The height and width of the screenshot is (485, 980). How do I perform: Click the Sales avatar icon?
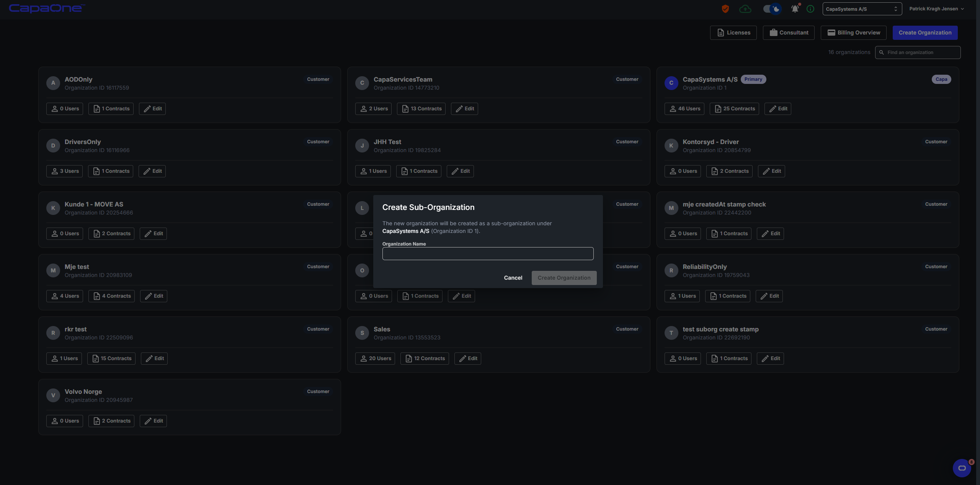click(362, 333)
